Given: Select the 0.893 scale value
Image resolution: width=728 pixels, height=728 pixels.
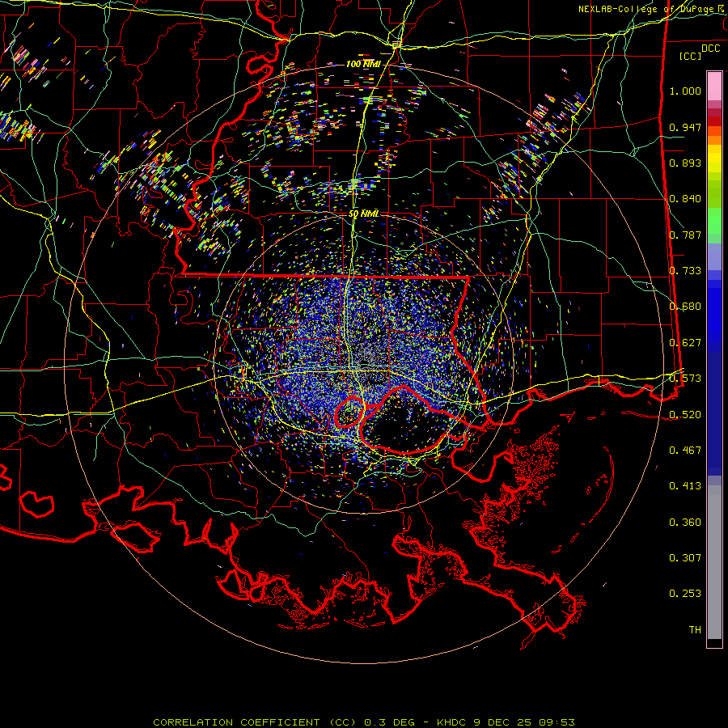Looking at the screenshot, I should tap(685, 163).
